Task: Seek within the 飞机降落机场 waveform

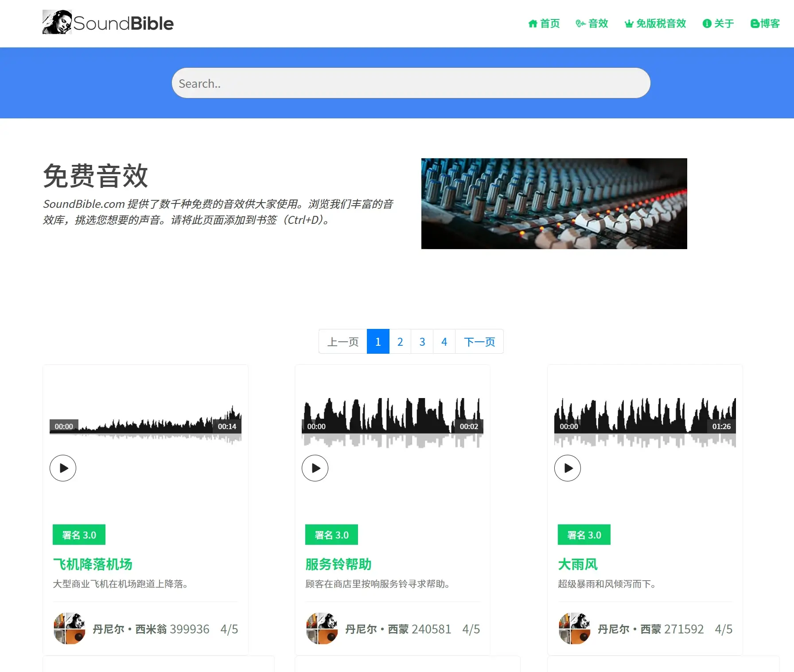Action: pos(145,426)
